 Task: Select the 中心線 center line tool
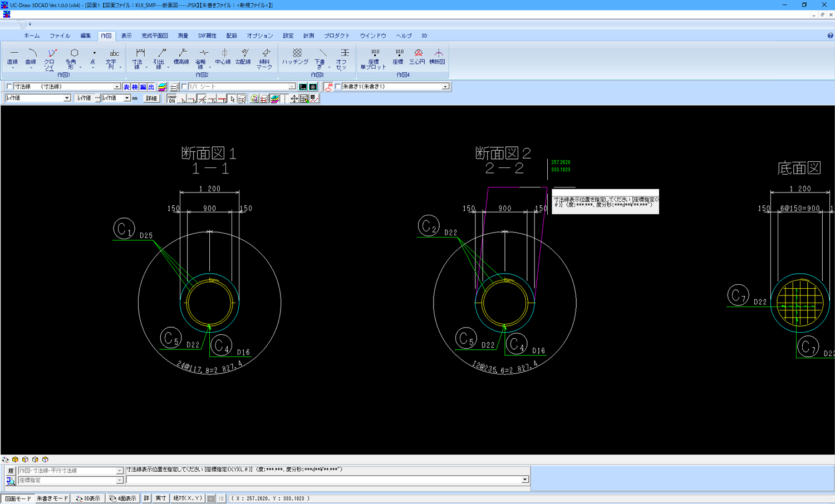223,56
